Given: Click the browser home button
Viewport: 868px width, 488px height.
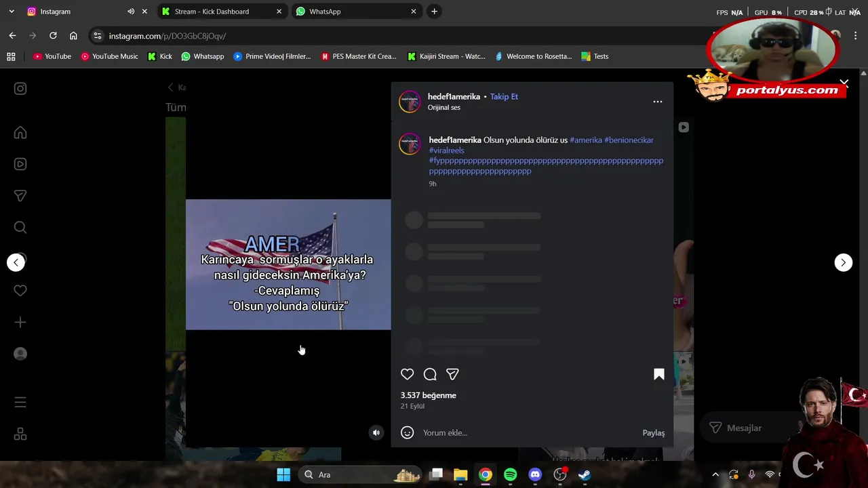Looking at the screenshot, I should (x=73, y=36).
